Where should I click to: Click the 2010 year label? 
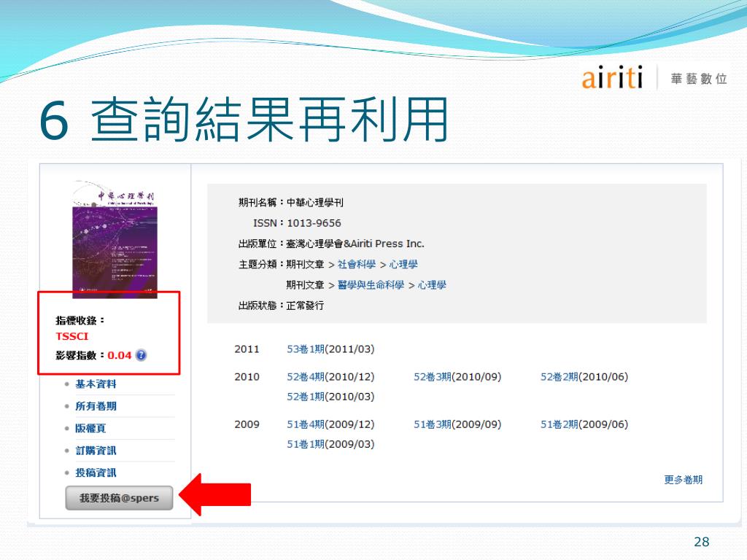[x=247, y=377]
